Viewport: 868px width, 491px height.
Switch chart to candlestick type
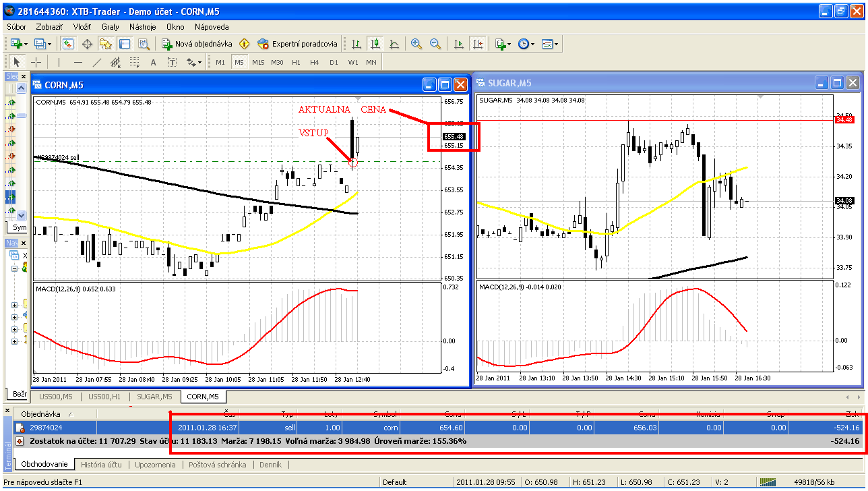(375, 44)
